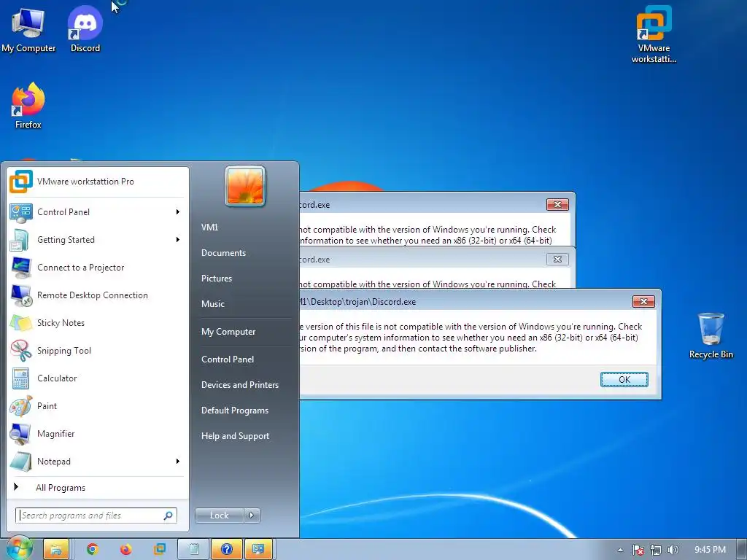Screen dimensions: 747x560
Task: Launch Chrome from the taskbar
Action: (x=93, y=550)
